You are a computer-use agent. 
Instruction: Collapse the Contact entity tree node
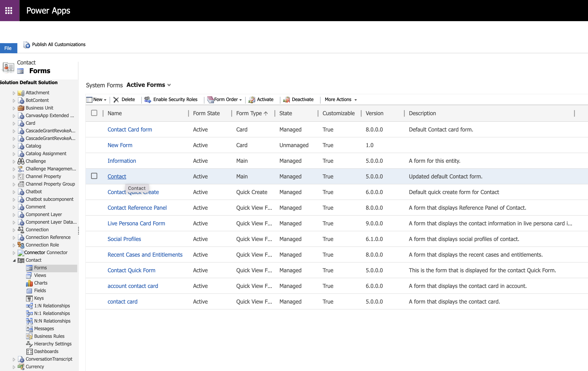point(14,260)
